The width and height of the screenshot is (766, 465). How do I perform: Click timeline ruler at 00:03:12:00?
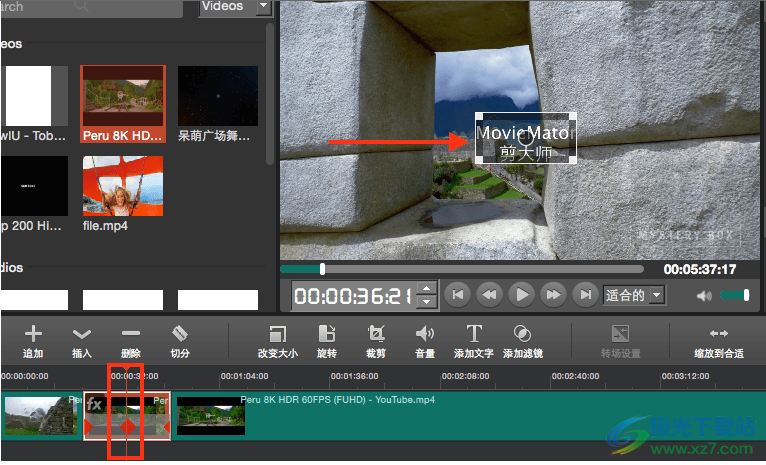point(685,376)
